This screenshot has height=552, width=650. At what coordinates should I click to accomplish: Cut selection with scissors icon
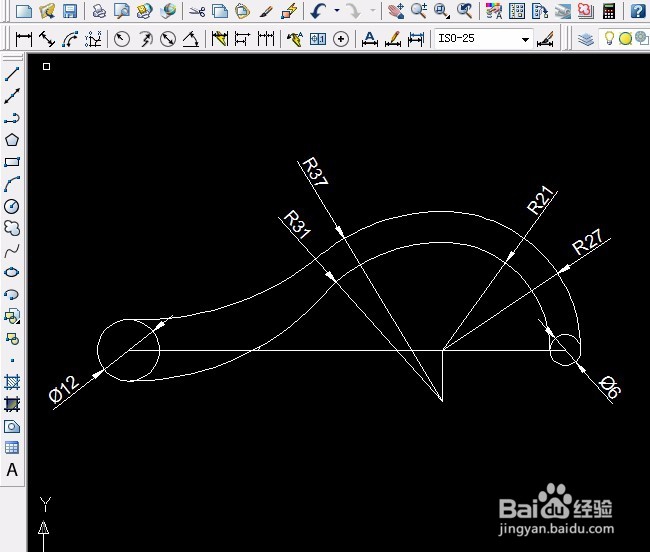tap(197, 10)
